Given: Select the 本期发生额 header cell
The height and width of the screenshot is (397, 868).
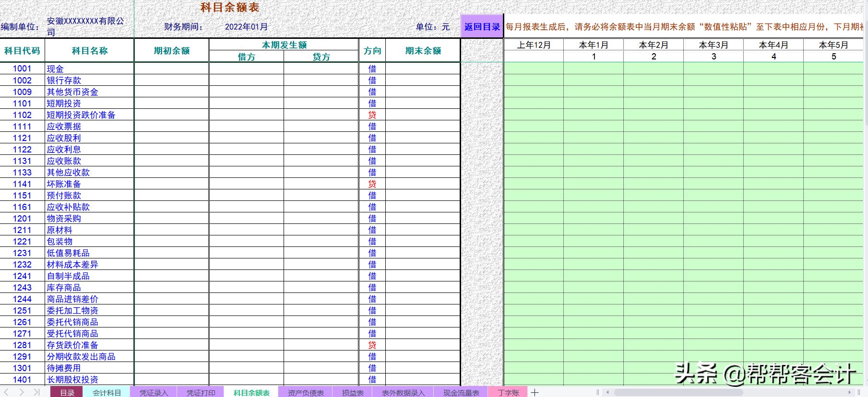Looking at the screenshot, I should [x=284, y=45].
